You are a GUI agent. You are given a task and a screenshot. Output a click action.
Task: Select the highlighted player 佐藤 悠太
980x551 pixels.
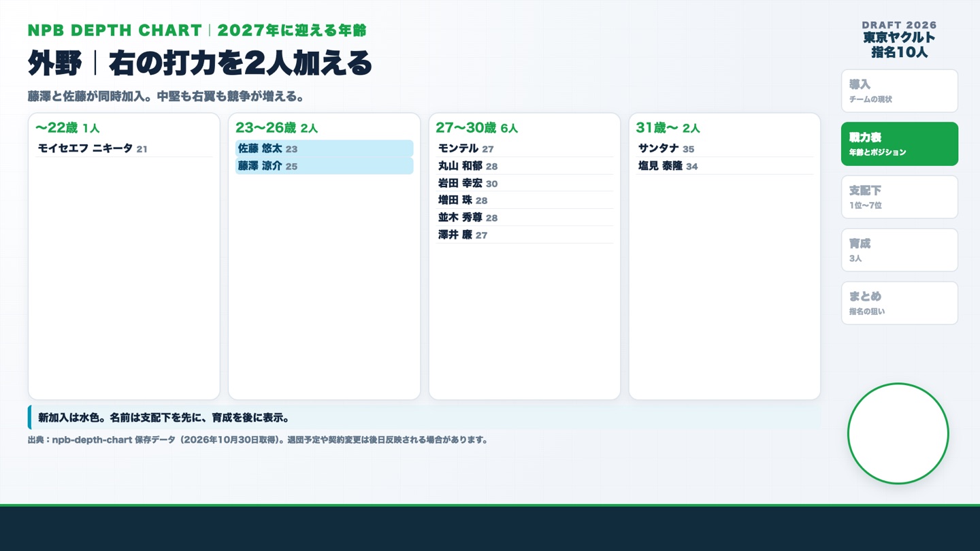tap(324, 148)
